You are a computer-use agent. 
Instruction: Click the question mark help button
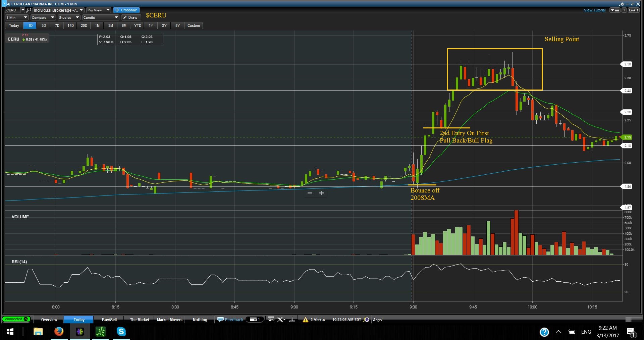pos(624,10)
